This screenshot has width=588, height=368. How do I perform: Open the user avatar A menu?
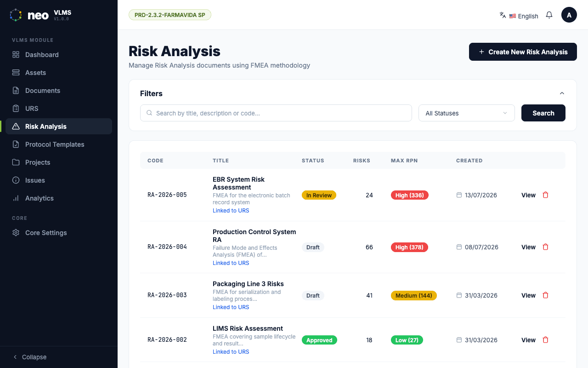(569, 15)
